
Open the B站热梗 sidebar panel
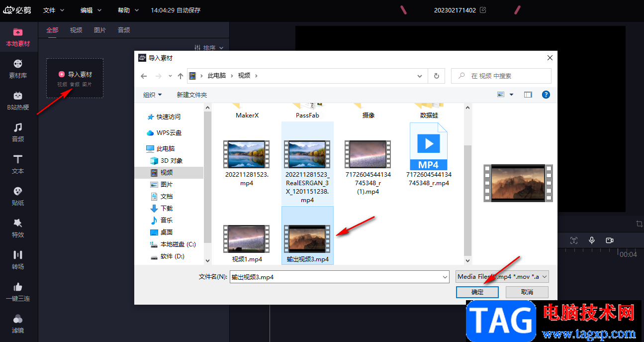coord(18,101)
